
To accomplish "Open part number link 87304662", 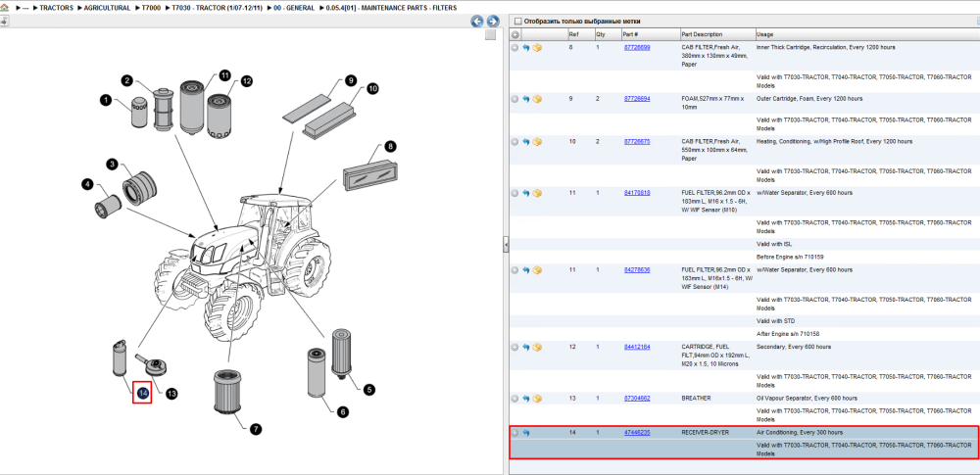I will point(637,399).
